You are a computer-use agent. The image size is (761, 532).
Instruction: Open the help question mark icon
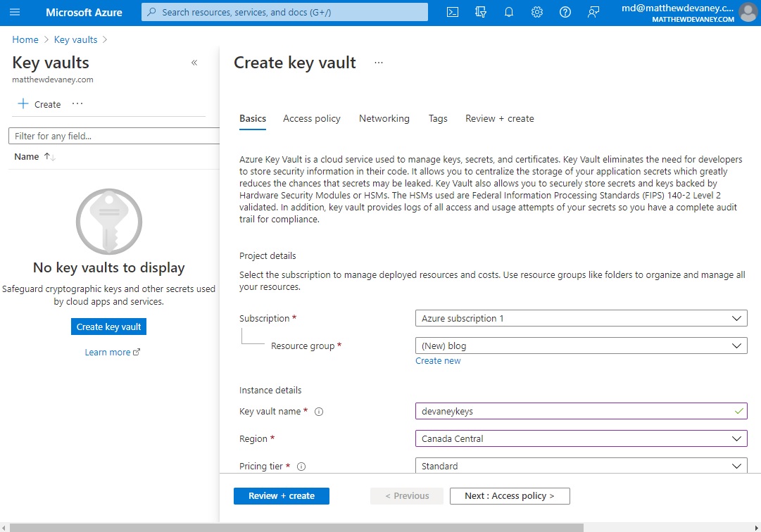click(x=565, y=12)
